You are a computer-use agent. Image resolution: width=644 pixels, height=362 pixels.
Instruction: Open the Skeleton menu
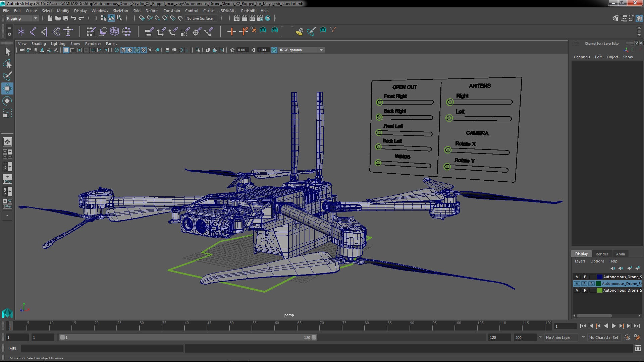(x=120, y=11)
